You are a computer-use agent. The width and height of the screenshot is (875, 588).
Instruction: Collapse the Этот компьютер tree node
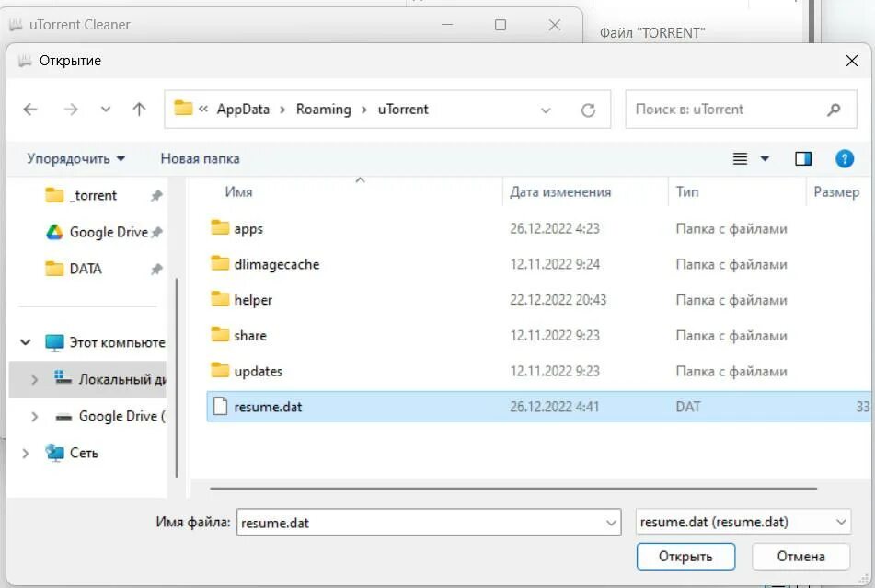pyautogui.click(x=25, y=342)
